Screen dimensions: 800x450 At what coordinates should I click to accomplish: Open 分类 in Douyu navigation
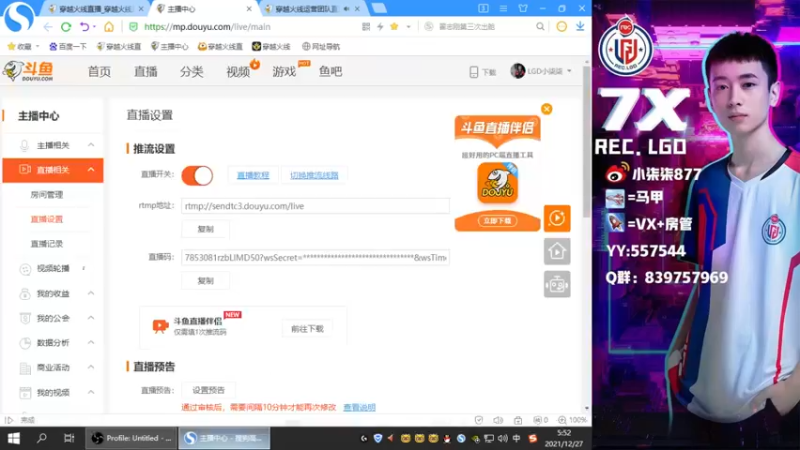[191, 71]
